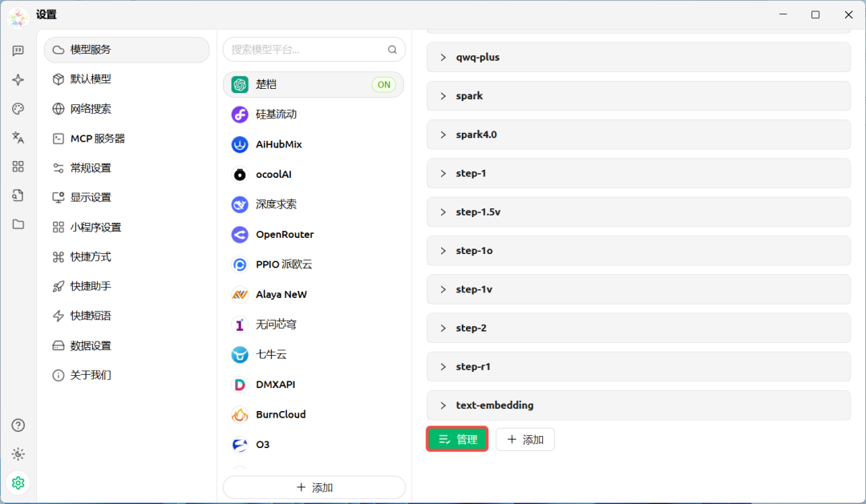Click the 无问芯穹 provider logo
The width and height of the screenshot is (866, 504).
pos(240,325)
